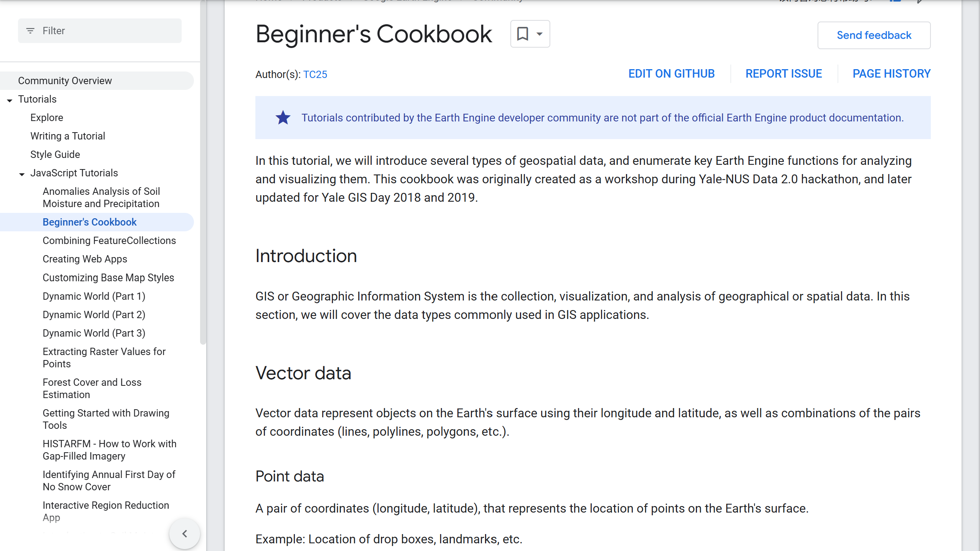The height and width of the screenshot is (551, 980).
Task: Toggle the bookmark icon beside the page title
Action: coord(522,34)
